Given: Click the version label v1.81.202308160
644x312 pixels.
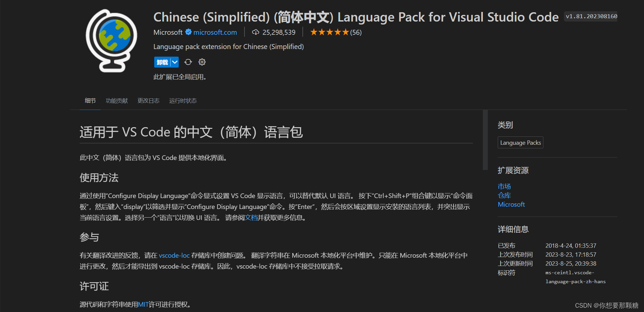Looking at the screenshot, I should (591, 16).
